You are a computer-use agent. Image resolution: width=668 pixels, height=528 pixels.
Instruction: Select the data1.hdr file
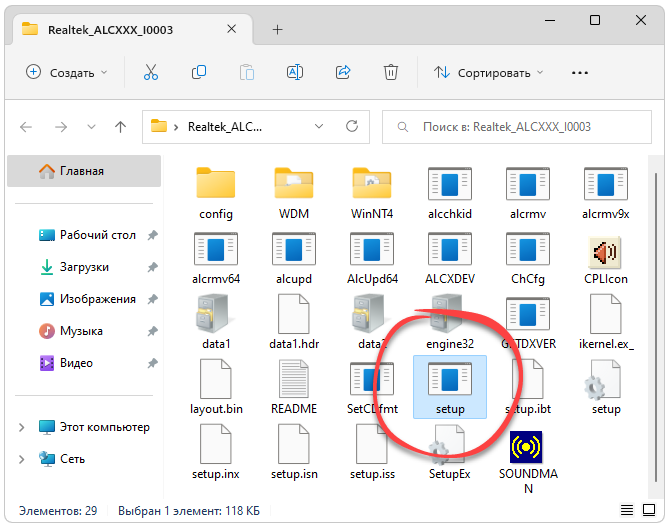pos(294,323)
